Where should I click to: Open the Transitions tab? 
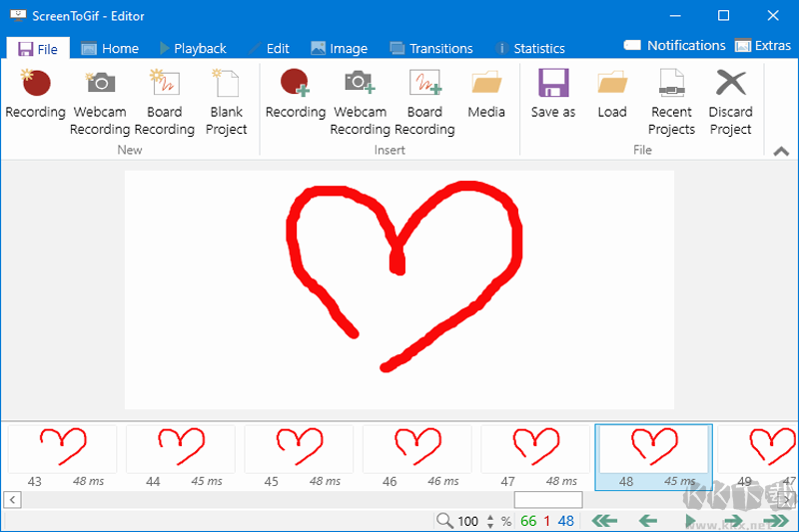(x=430, y=48)
